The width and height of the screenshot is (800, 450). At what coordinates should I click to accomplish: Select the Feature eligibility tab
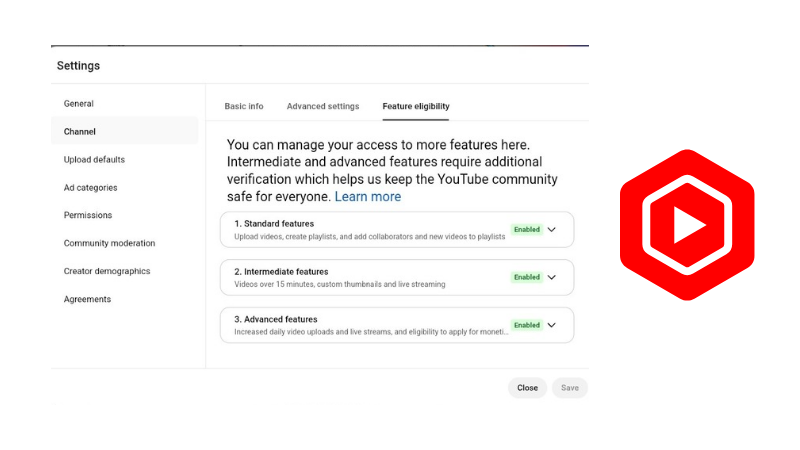click(x=416, y=106)
